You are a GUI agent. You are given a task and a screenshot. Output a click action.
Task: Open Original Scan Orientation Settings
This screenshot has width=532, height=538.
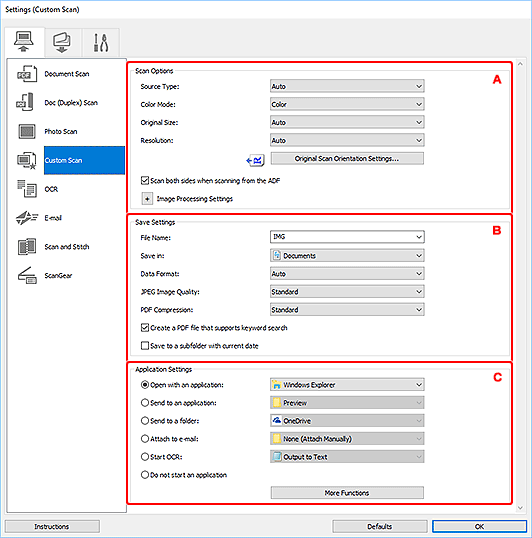(347, 159)
